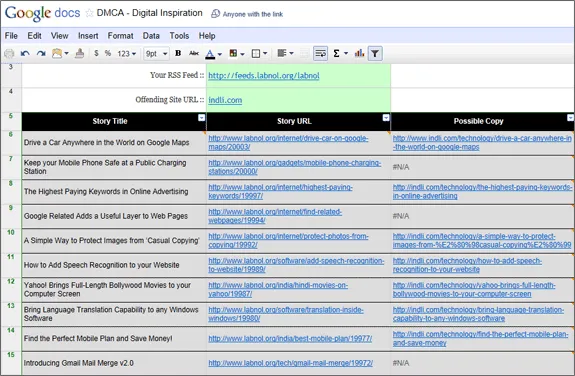Viewport: 575px width, 376px height.
Task: Open the 123 number formats dropdown
Action: 127,54
